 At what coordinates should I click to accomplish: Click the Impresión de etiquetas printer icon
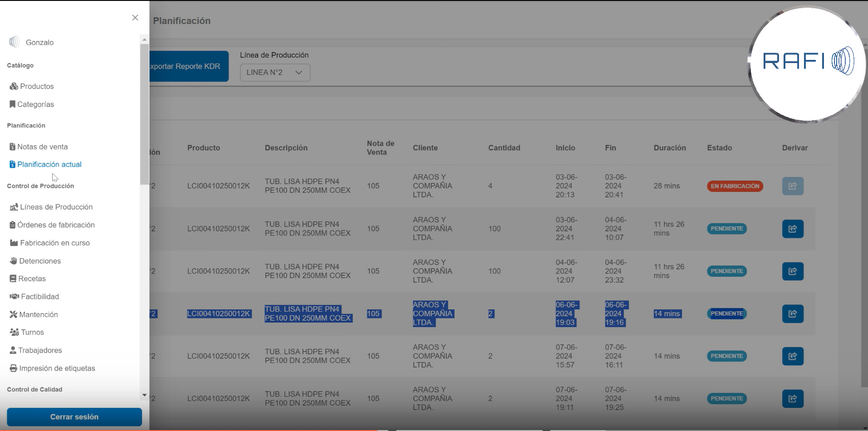(13, 368)
